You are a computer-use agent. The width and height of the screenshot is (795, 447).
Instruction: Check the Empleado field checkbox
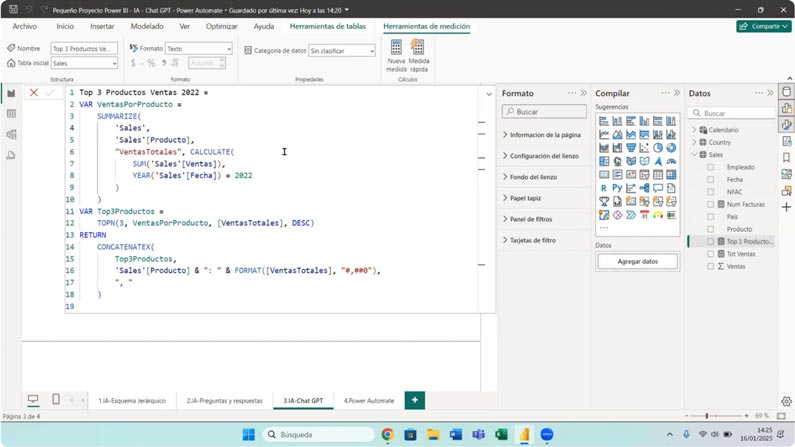711,167
